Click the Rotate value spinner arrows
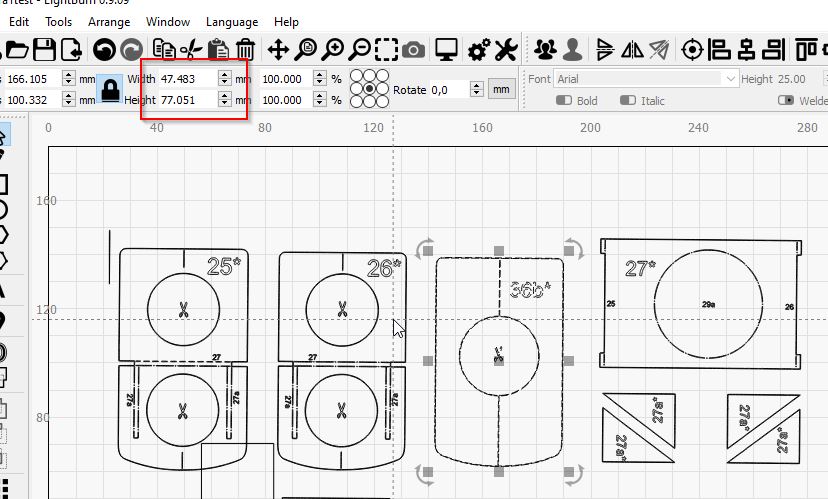Image resolution: width=828 pixels, height=499 pixels. 477,90
